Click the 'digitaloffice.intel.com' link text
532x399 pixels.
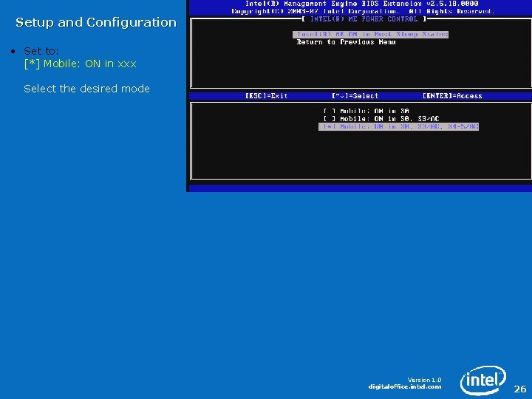point(405,386)
